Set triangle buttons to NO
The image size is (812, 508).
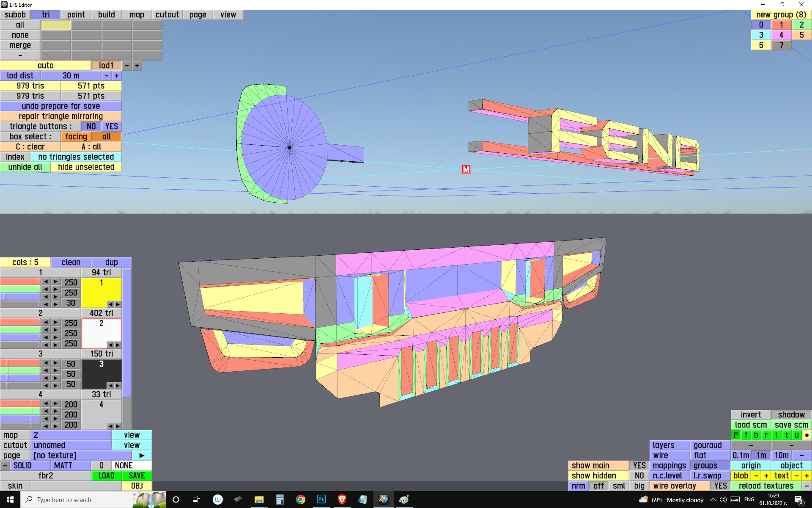coord(91,127)
